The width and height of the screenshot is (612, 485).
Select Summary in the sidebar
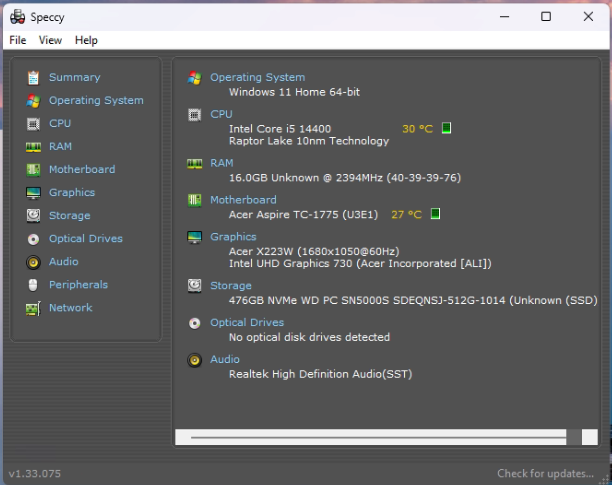tap(75, 77)
